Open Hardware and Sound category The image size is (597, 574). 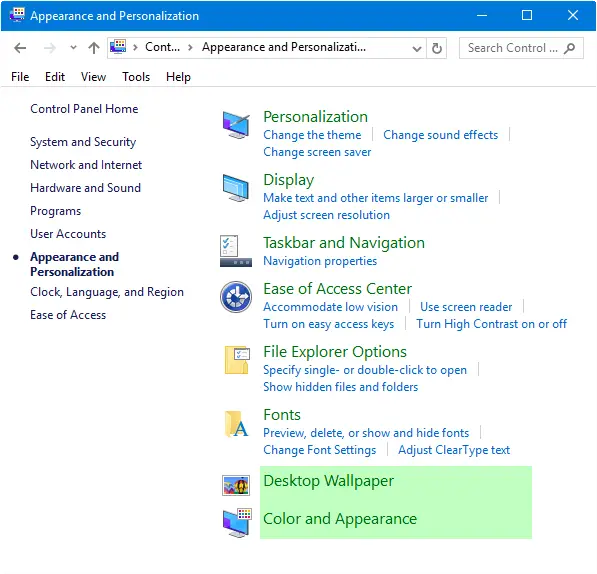pyautogui.click(x=86, y=188)
